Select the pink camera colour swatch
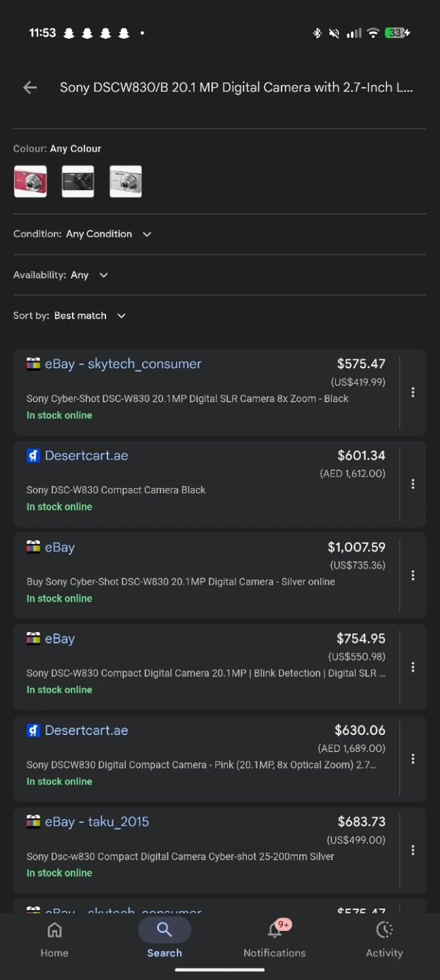The image size is (440, 980). 31,182
